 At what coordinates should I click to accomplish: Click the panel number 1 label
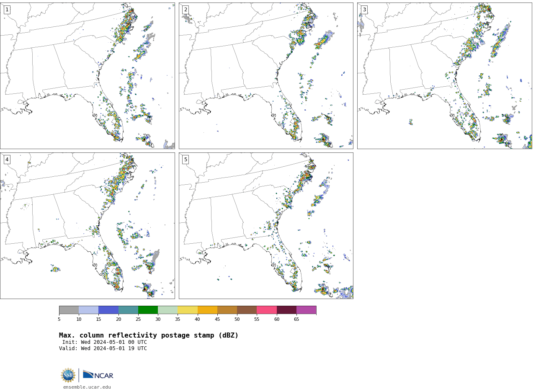[x=7, y=10]
